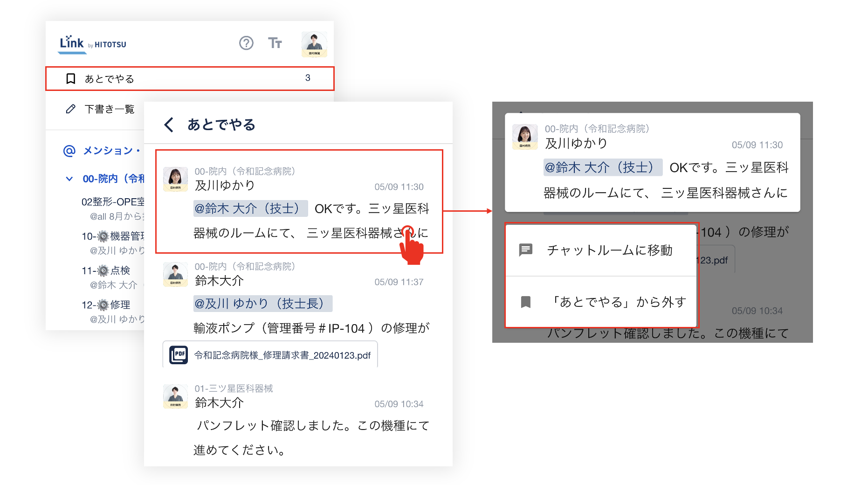
Task: Select the 00-院内 group in sidebar
Action: [x=113, y=179]
